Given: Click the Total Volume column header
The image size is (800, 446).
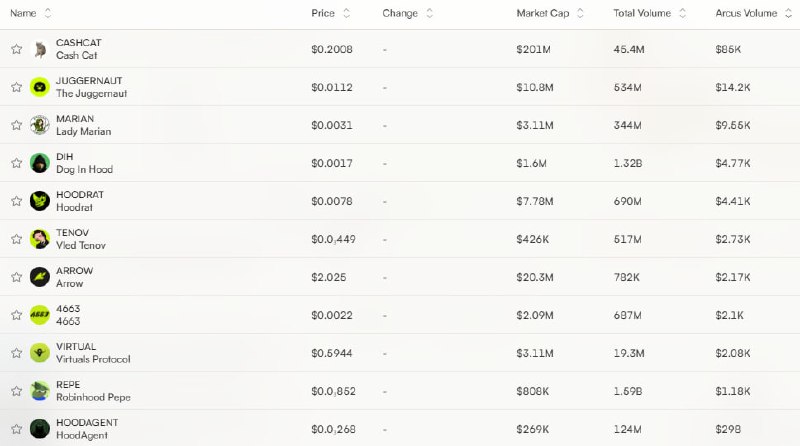Looking at the screenshot, I should 642,13.
